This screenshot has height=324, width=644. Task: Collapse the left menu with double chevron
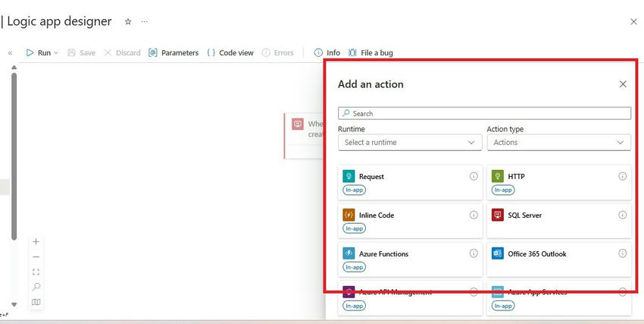pyautogui.click(x=11, y=52)
